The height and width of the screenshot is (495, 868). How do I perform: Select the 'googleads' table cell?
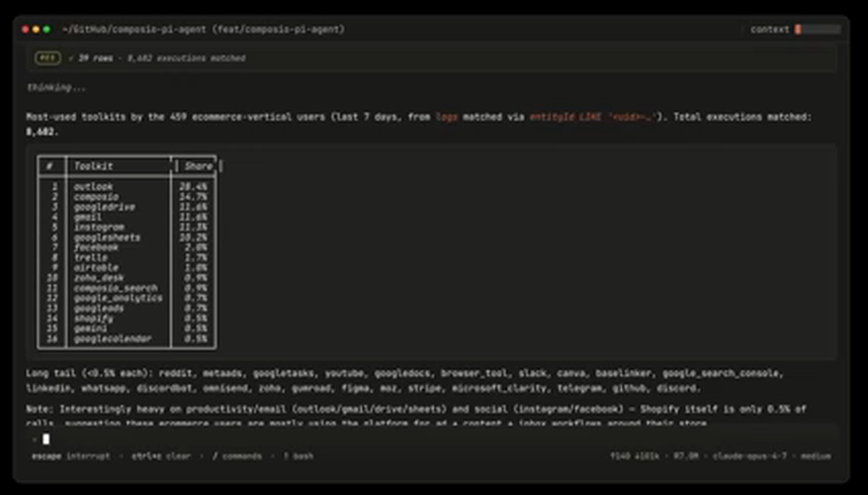click(x=99, y=308)
